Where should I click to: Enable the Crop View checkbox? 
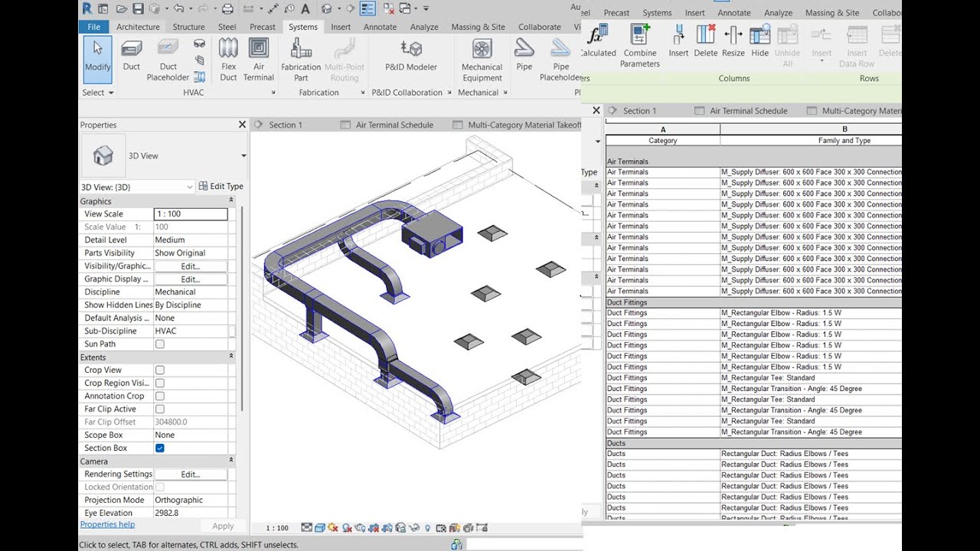click(x=160, y=370)
